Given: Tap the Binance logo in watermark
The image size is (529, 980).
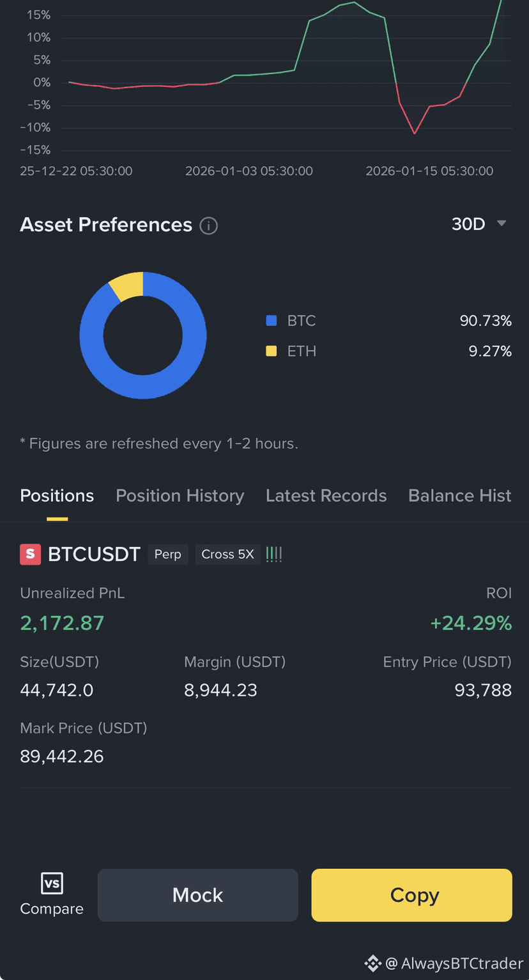Looking at the screenshot, I should [372, 963].
